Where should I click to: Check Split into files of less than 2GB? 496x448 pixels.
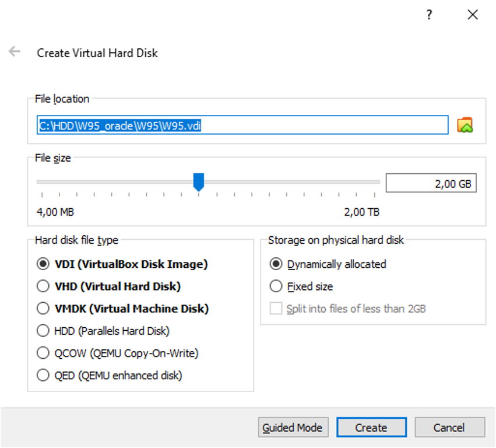(276, 309)
